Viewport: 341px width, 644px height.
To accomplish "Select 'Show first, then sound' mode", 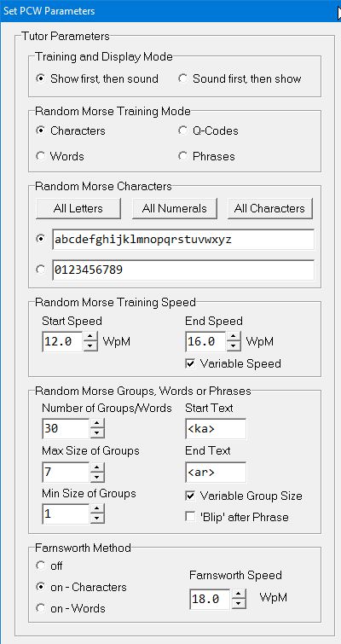I will click(97, 78).
